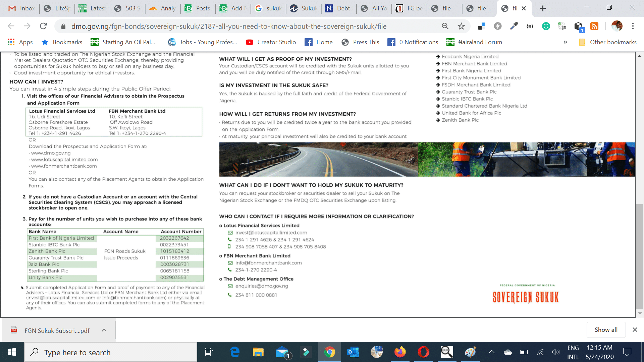Close the active file tab
Image resolution: width=644 pixels, height=362 pixels.
point(524,8)
